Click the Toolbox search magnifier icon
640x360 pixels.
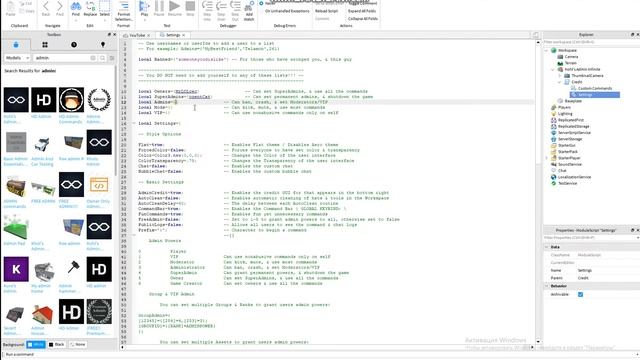[x=102, y=58]
